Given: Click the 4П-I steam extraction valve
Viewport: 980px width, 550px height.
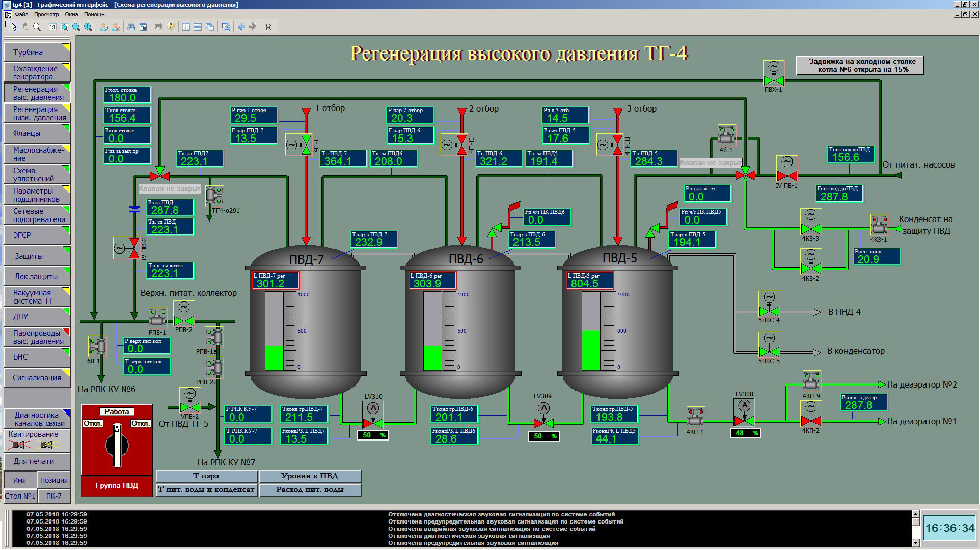Looking at the screenshot, I should pos(300,145).
